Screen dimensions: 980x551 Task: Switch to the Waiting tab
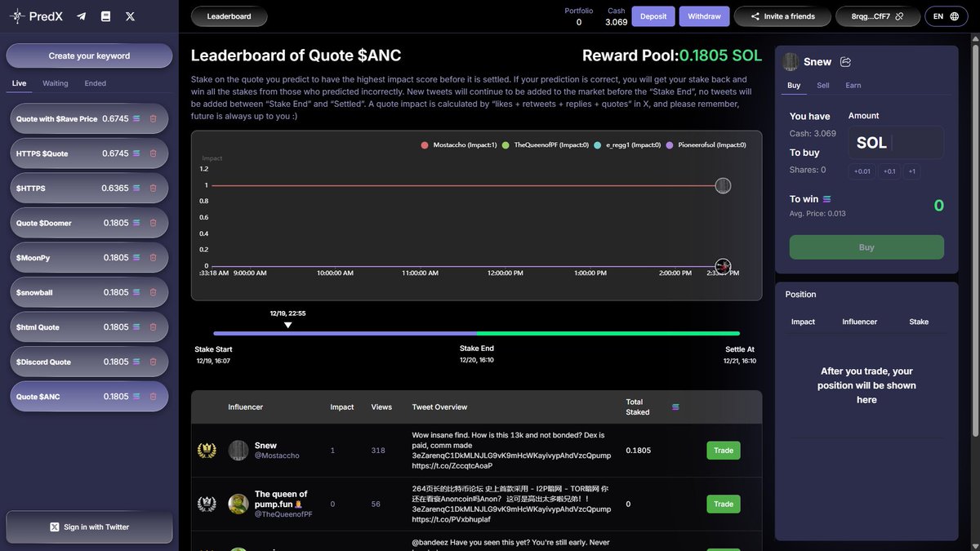56,83
